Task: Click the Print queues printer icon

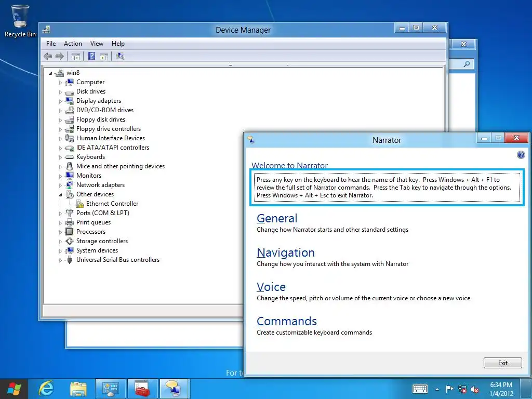Action: point(70,222)
